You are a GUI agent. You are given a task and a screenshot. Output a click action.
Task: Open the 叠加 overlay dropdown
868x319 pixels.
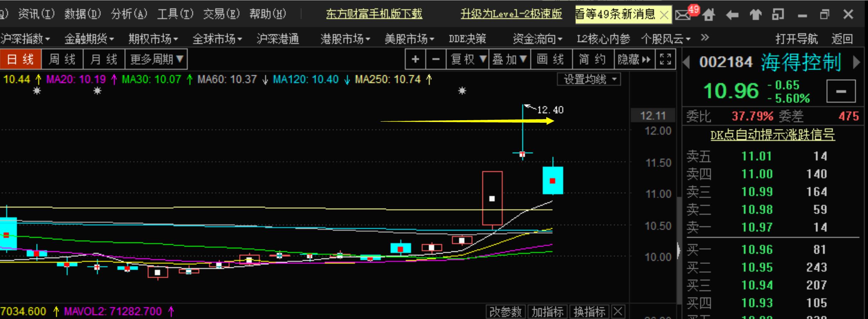click(509, 59)
